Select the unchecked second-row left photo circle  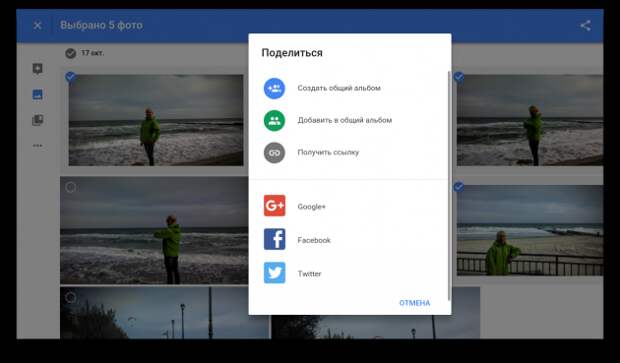71,187
